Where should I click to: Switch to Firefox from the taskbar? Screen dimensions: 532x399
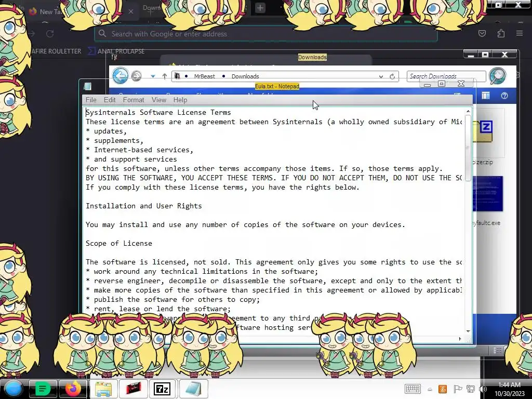click(x=73, y=389)
